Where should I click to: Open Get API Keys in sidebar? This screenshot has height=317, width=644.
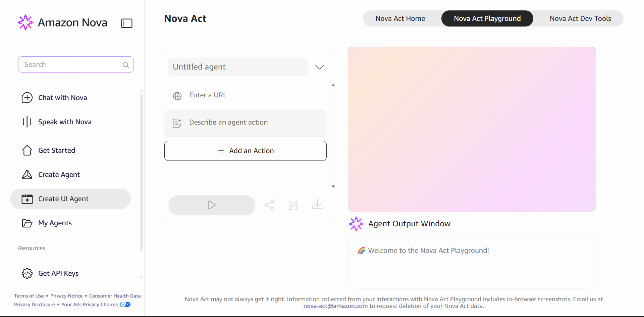coord(58,273)
